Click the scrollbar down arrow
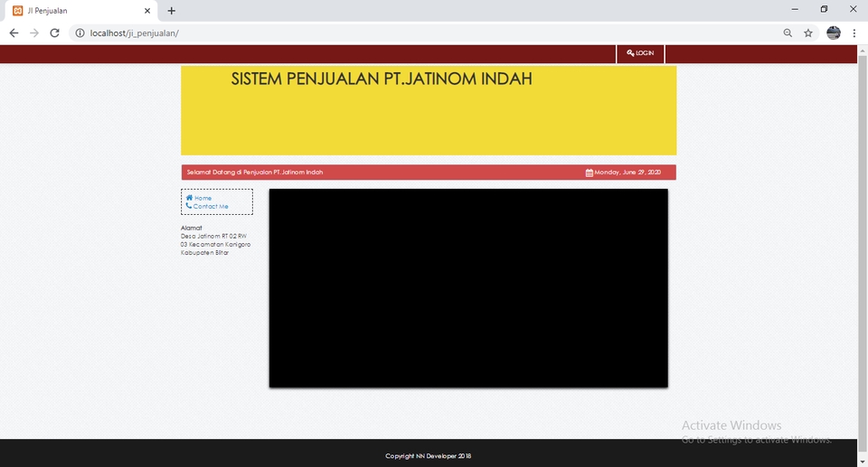The image size is (868, 467). pyautogui.click(x=863, y=462)
